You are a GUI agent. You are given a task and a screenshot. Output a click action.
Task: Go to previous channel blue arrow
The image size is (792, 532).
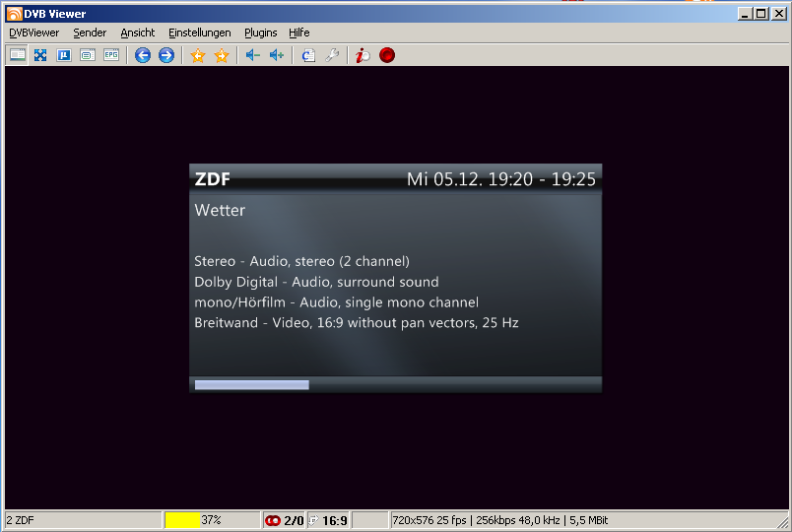pos(143,55)
